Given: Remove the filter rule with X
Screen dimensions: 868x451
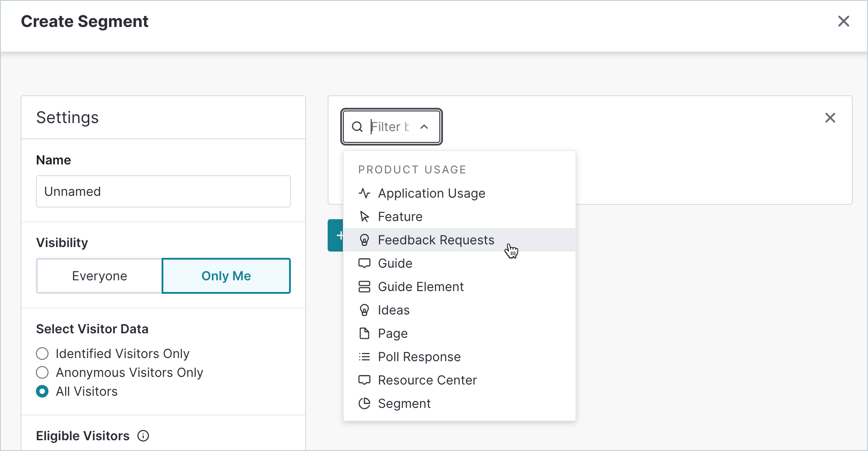Looking at the screenshot, I should click(830, 118).
